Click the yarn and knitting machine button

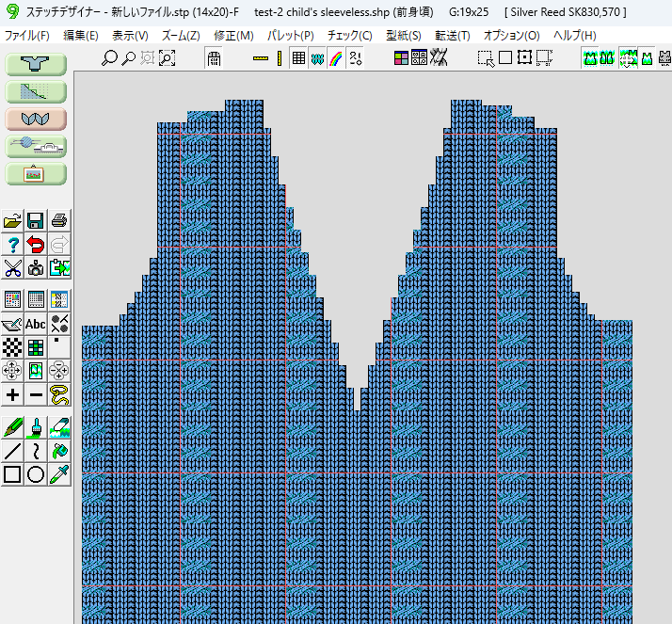click(x=36, y=146)
